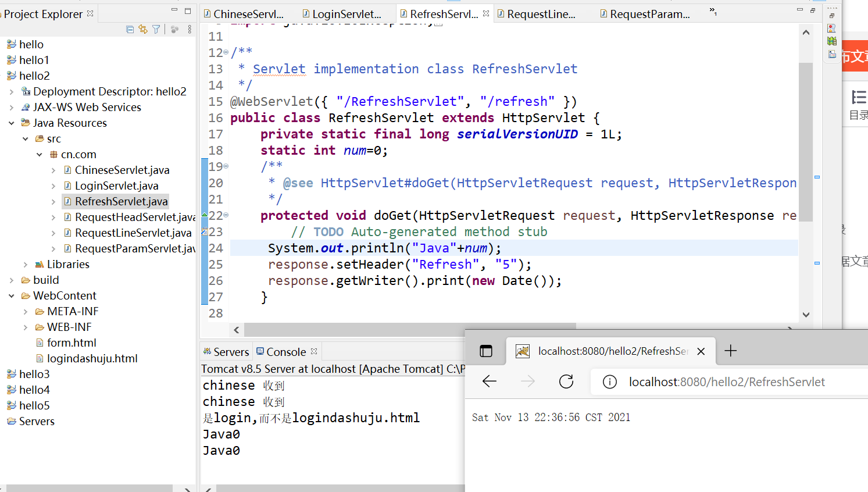
Task: Select the hello3 project
Action: [28, 374]
